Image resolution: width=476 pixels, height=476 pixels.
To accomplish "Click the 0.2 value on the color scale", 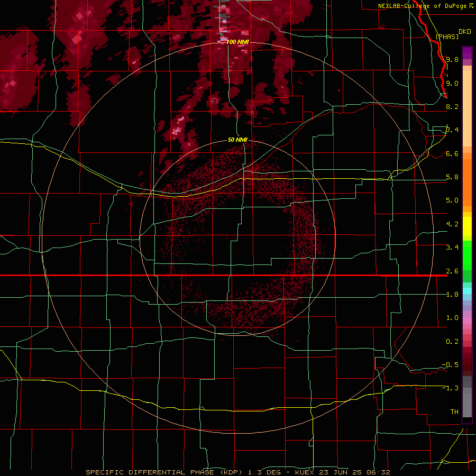I will [x=452, y=342].
